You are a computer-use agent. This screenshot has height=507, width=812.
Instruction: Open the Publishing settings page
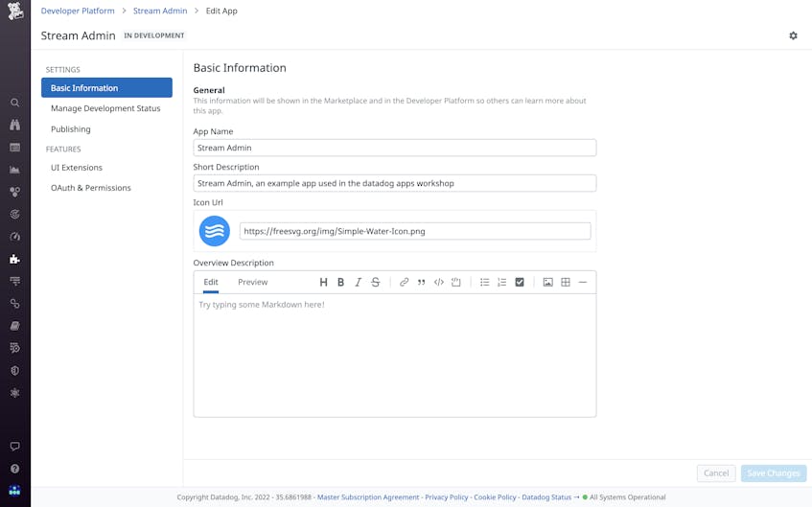pyautogui.click(x=70, y=129)
